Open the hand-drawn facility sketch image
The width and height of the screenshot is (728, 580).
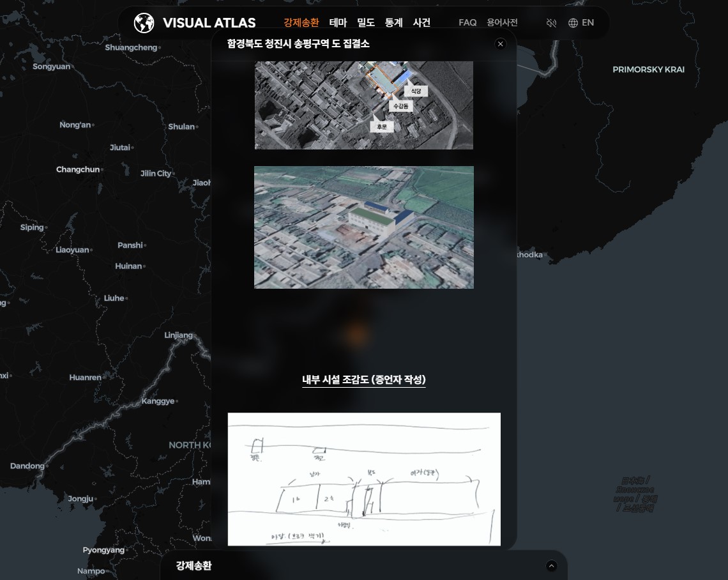(x=364, y=479)
